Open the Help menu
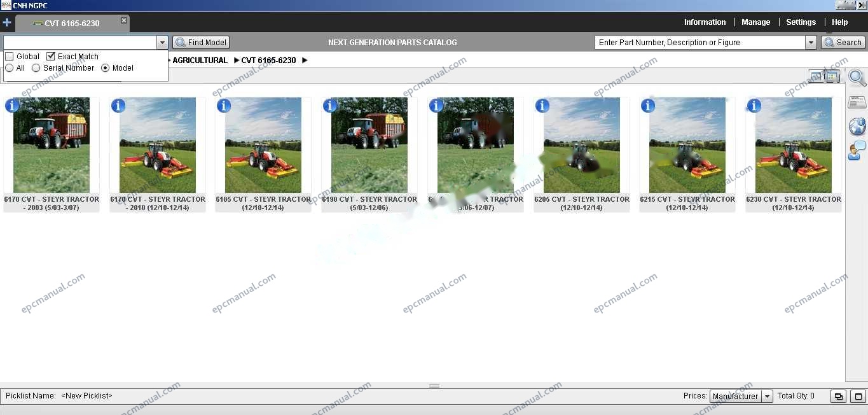 tap(839, 22)
